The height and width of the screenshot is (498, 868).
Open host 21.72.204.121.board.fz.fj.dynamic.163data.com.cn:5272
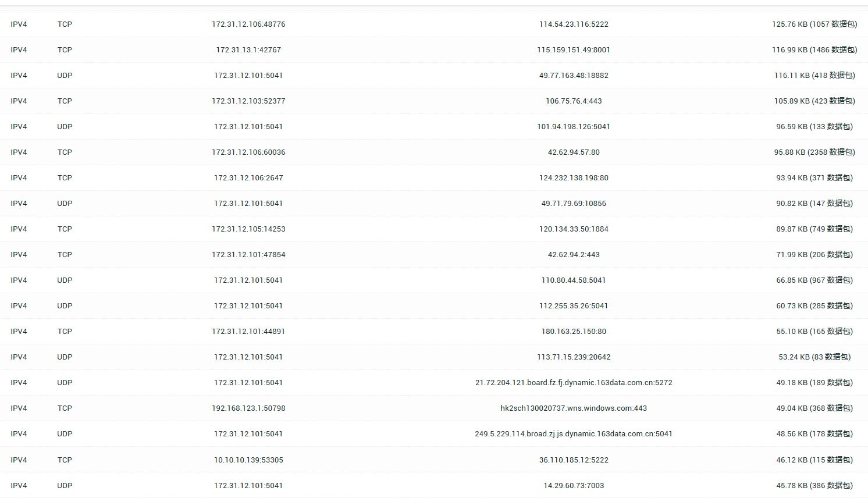(574, 383)
